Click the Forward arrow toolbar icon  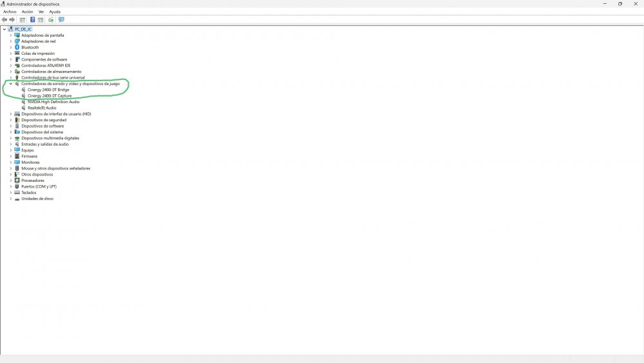point(12,20)
